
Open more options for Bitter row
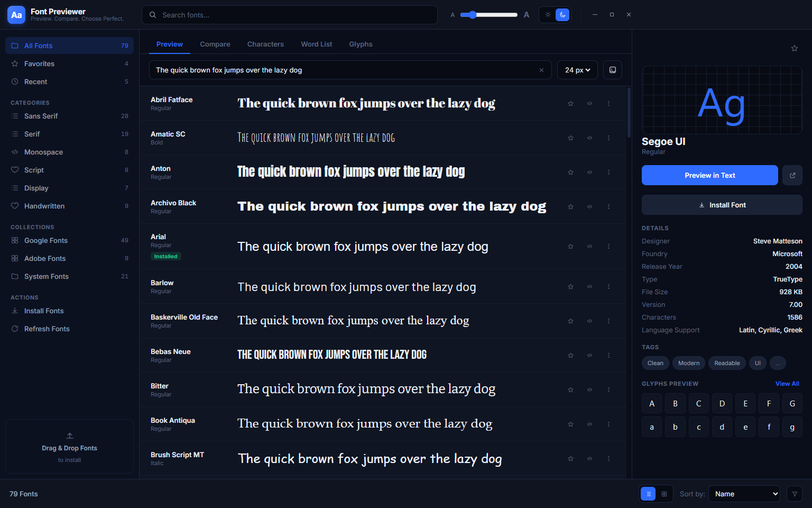coord(608,390)
